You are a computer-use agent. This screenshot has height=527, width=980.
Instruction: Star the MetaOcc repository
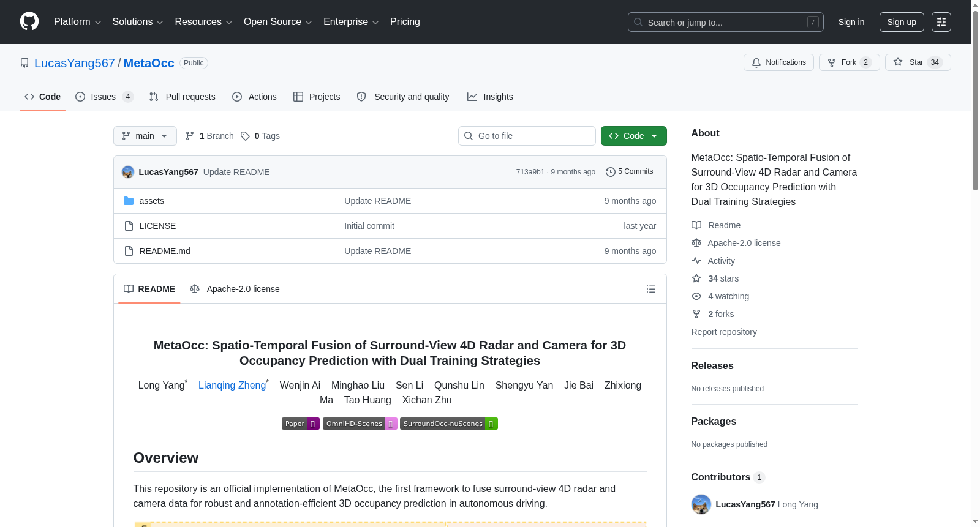[x=918, y=62]
